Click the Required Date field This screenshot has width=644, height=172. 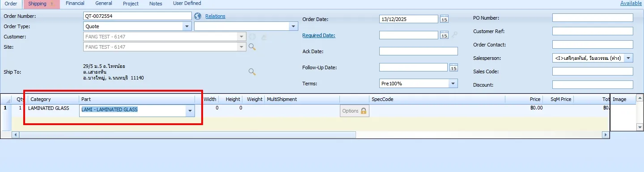click(x=409, y=35)
